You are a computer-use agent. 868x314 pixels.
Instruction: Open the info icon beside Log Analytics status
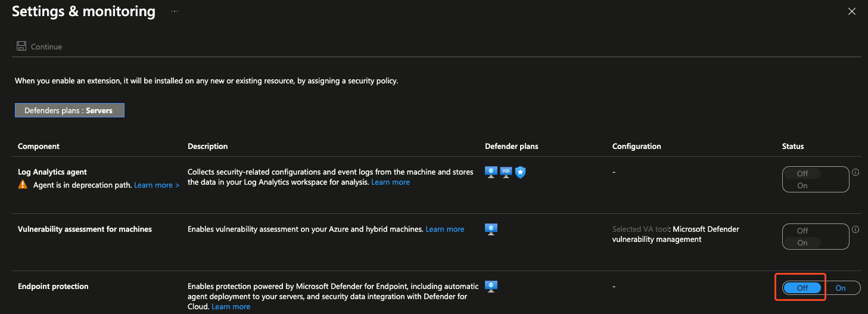pyautogui.click(x=855, y=172)
